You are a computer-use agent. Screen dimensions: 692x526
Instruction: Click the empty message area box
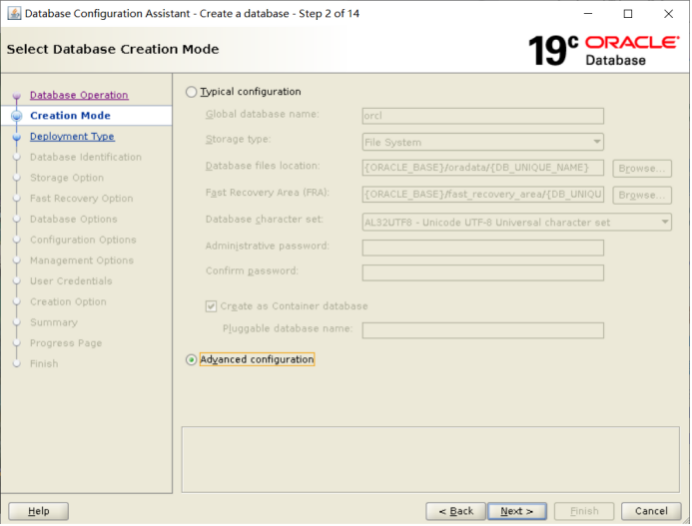pyautogui.click(x=430, y=459)
